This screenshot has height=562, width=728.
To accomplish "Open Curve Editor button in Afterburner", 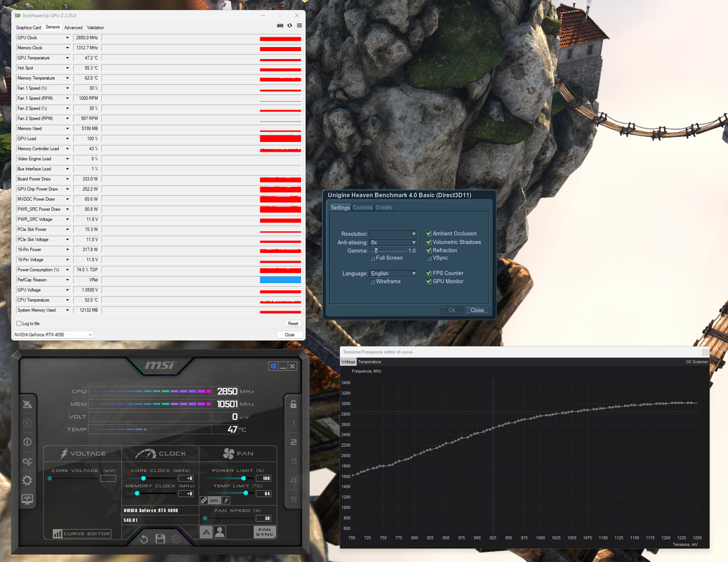I will click(x=81, y=534).
